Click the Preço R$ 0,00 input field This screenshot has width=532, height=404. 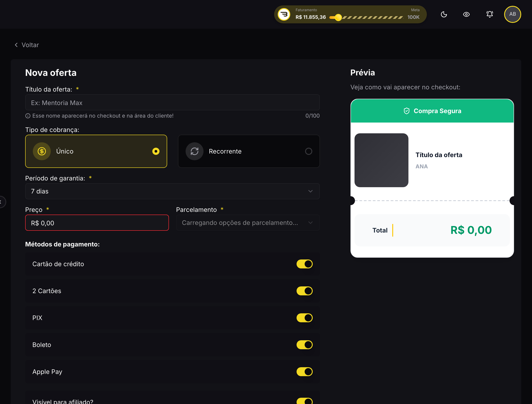pos(97,223)
